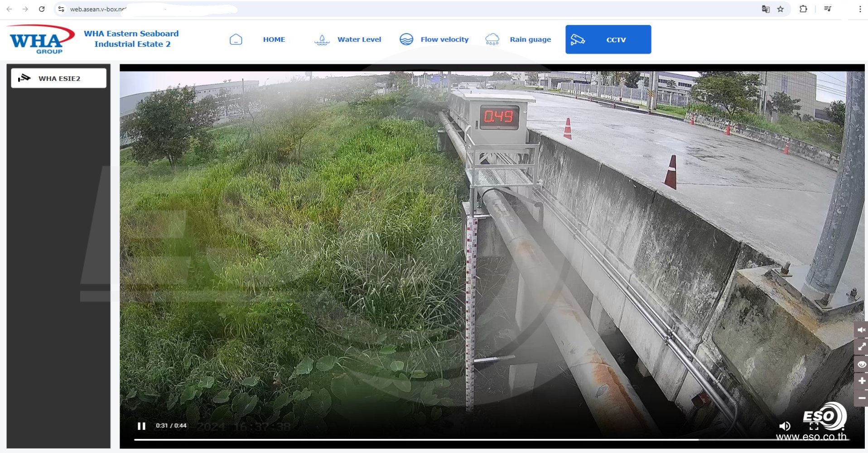Zoom out with the minus button
Image resolution: width=868 pixels, height=453 pixels.
[861, 398]
